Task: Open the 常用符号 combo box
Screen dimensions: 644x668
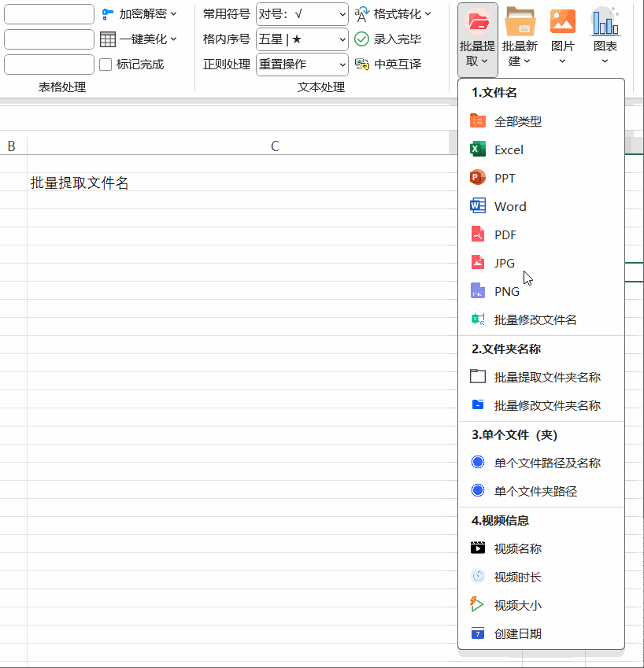Action: tap(302, 14)
